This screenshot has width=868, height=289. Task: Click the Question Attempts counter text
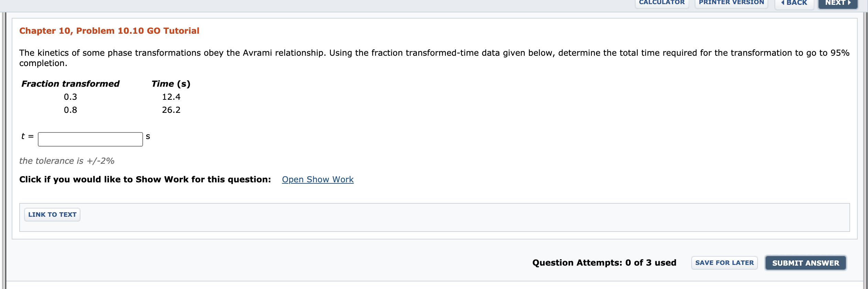click(604, 263)
